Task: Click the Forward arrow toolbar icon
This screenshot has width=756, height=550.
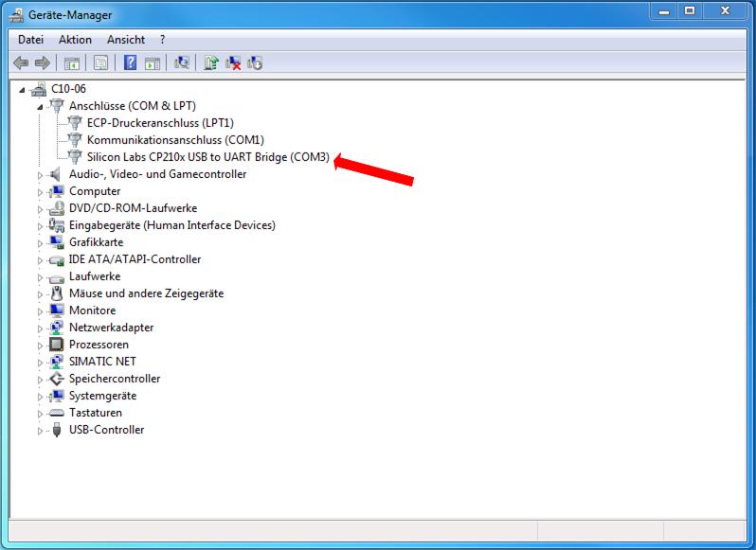Action: click(42, 63)
